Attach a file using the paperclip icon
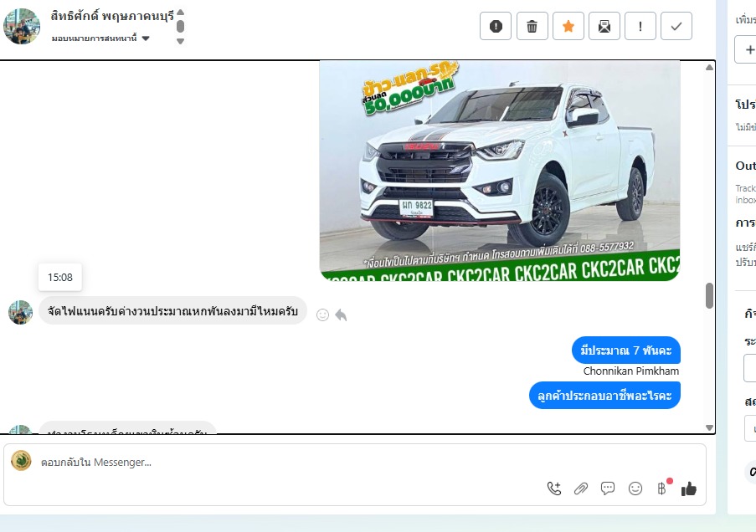Image resolution: width=756 pixels, height=532 pixels. point(581,489)
